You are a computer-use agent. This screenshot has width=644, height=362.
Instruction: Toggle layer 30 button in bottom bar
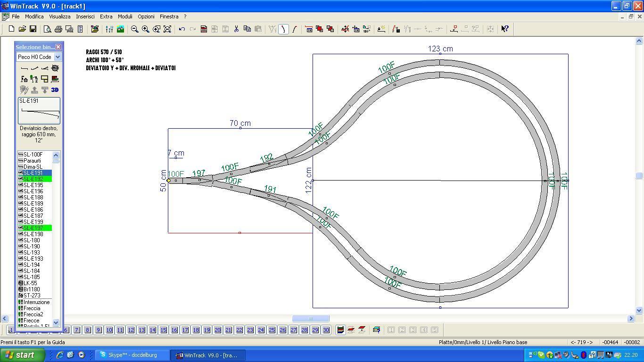point(326,330)
